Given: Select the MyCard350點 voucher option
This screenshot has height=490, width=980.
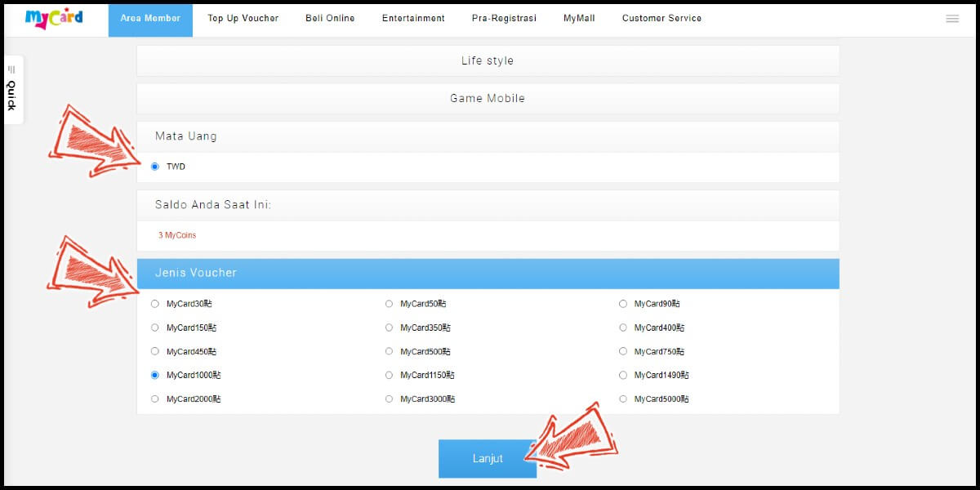Looking at the screenshot, I should tap(389, 327).
